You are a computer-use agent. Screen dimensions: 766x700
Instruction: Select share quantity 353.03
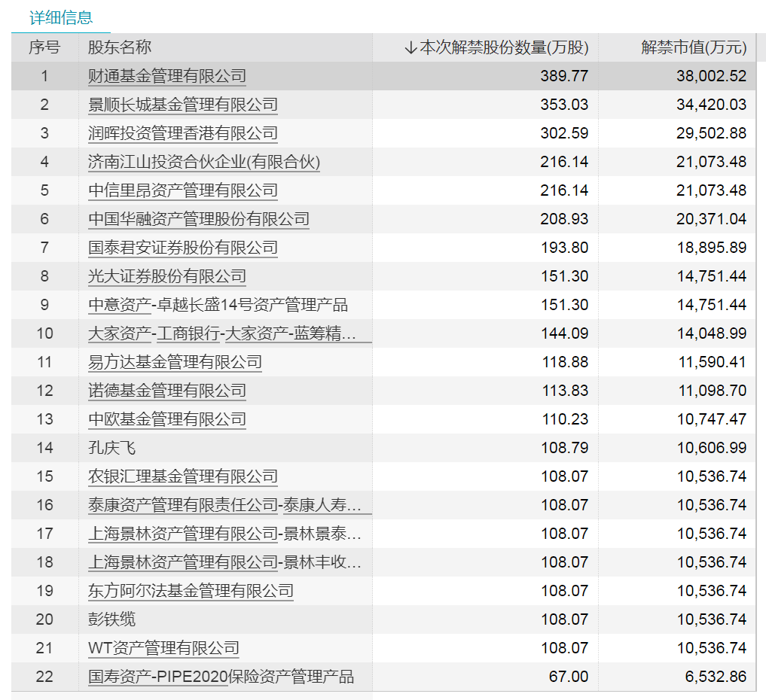click(x=564, y=105)
